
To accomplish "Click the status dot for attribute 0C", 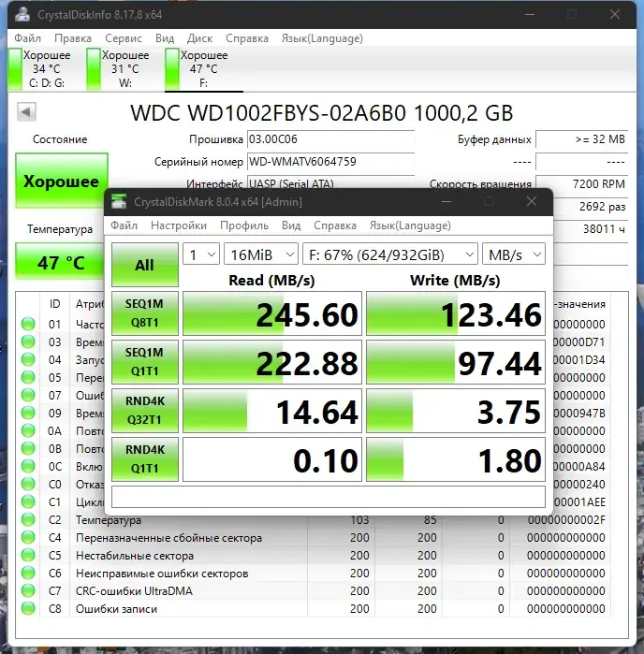I will click(x=28, y=466).
